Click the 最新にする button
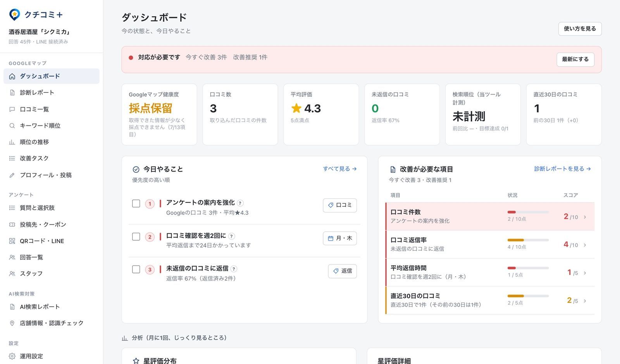Screen dimensions: 620x364 tap(575, 59)
